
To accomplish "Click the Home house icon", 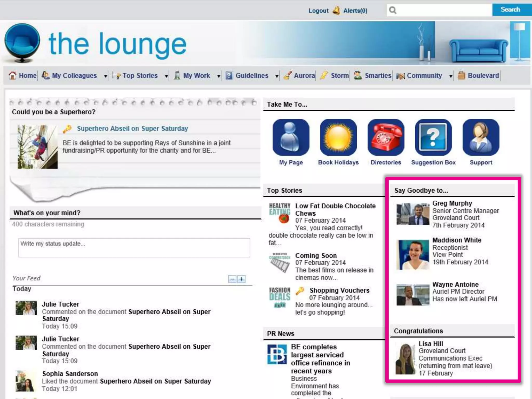I will point(12,75).
